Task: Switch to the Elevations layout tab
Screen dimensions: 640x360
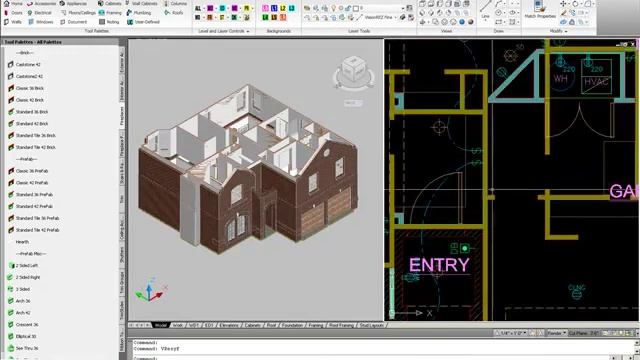Action: click(229, 325)
